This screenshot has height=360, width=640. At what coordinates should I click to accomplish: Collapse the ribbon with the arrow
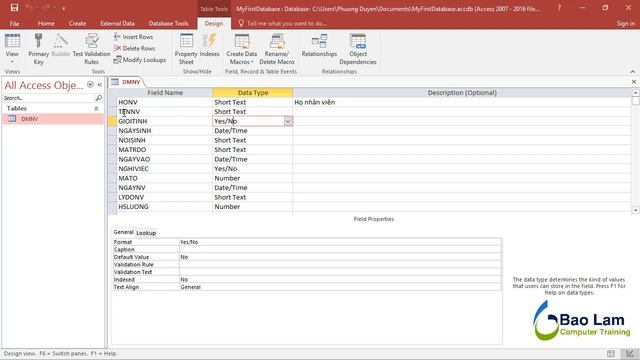tap(633, 71)
